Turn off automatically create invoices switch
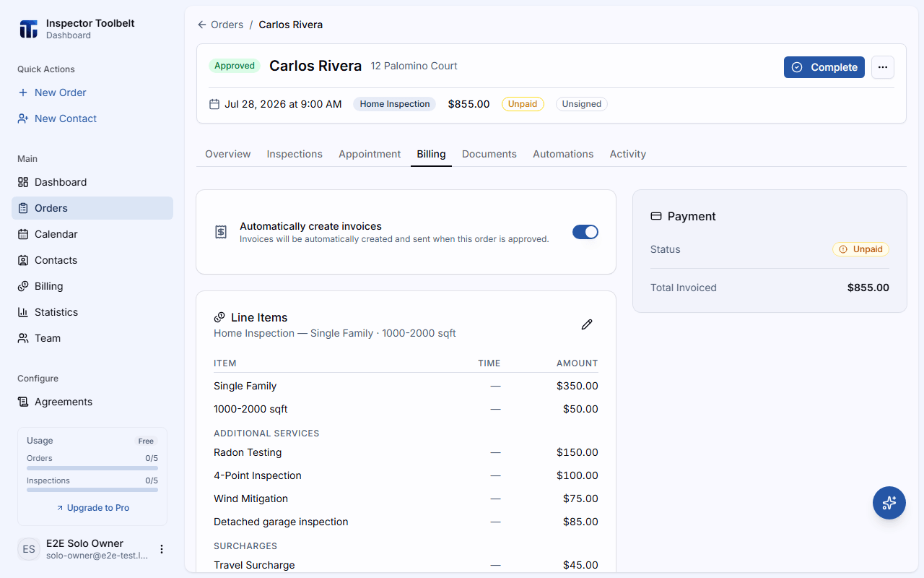Image resolution: width=924 pixels, height=578 pixels. click(585, 232)
